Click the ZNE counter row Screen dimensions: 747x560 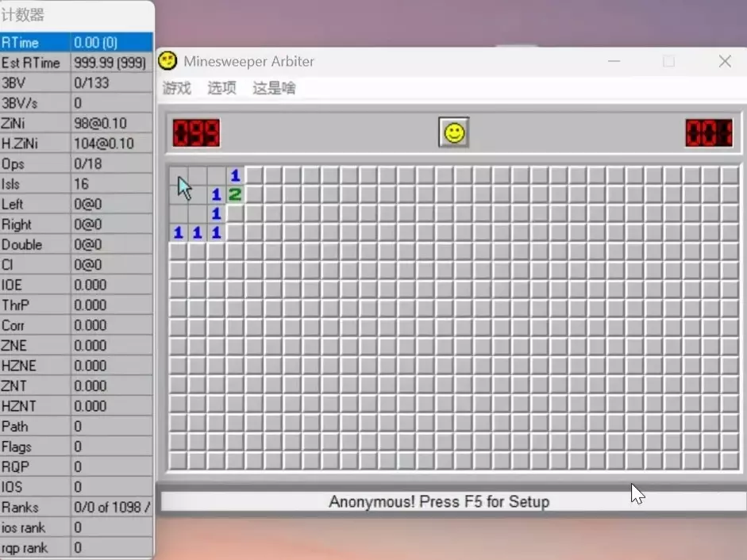[x=76, y=346]
